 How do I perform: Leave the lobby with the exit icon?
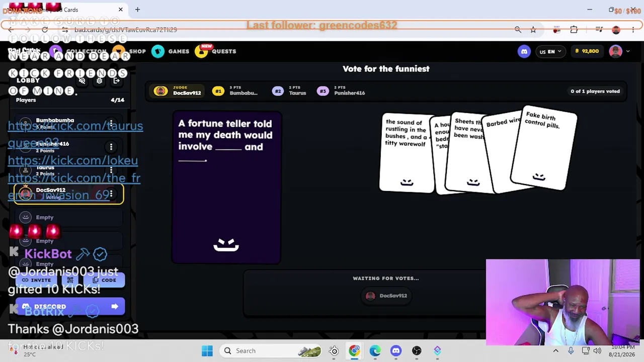[x=116, y=80]
